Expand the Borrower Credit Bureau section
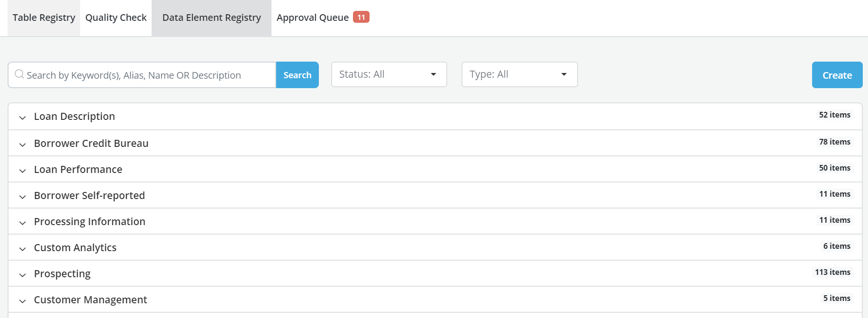Image resolution: width=868 pixels, height=318 pixels. [x=91, y=143]
